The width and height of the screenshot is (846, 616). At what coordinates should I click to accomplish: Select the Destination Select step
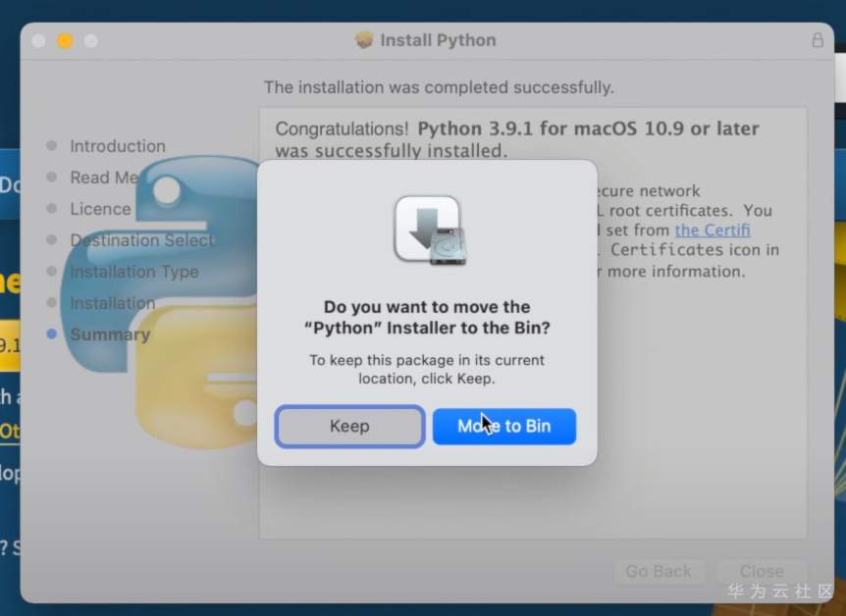point(142,239)
